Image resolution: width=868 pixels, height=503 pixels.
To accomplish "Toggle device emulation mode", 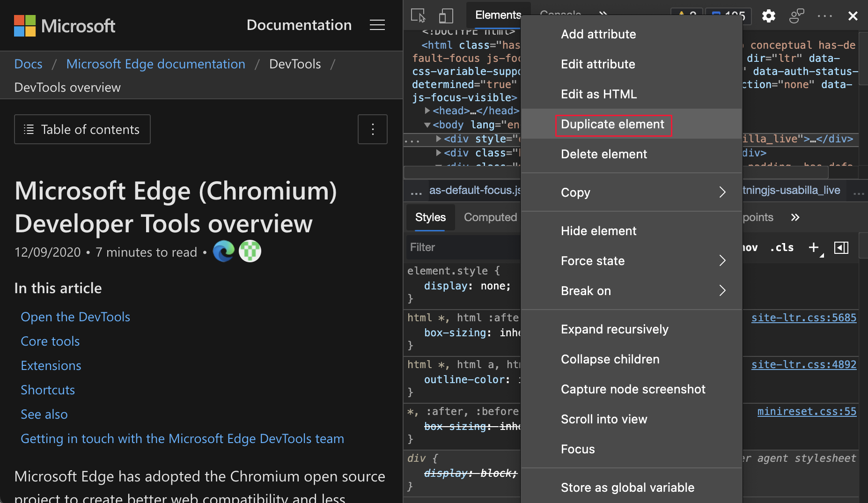I will (x=446, y=15).
